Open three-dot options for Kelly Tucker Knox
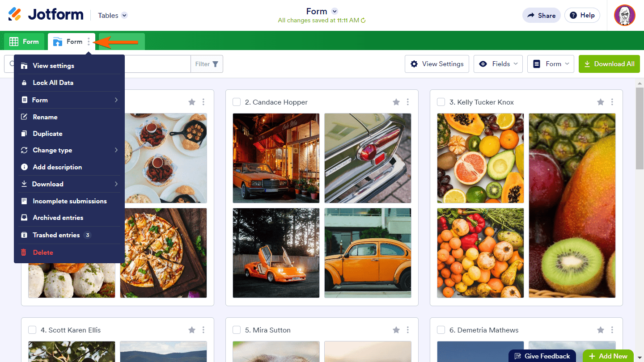Viewport: 644px width, 362px height. [612, 102]
